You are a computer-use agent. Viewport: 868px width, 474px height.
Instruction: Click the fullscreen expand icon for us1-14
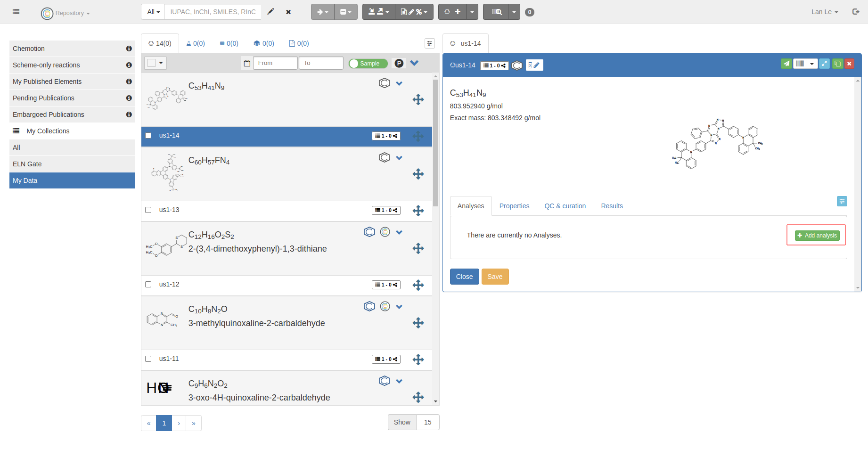[824, 64]
